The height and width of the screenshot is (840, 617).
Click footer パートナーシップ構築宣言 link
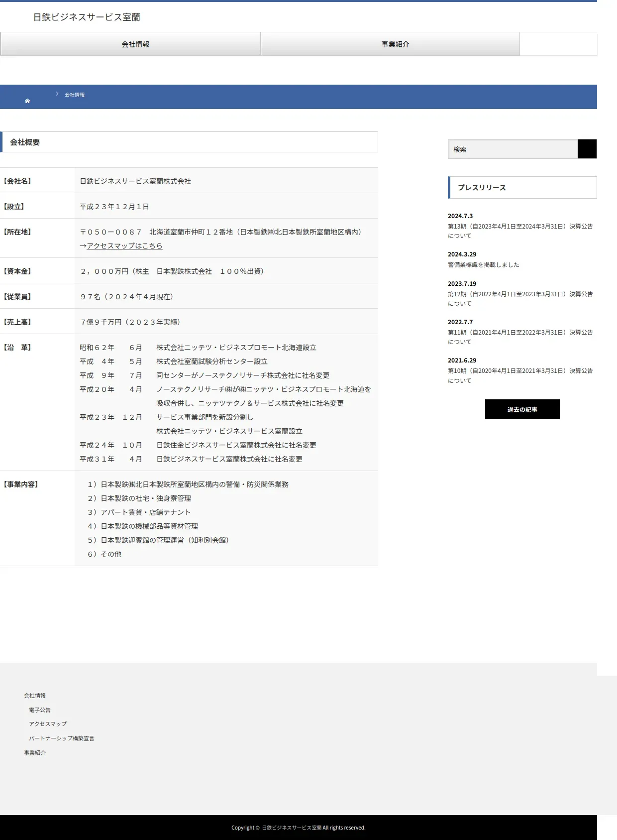click(62, 738)
